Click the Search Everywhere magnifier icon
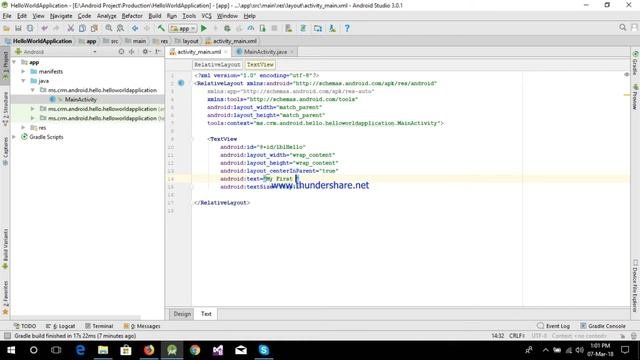The image size is (640, 360). coord(622,28)
